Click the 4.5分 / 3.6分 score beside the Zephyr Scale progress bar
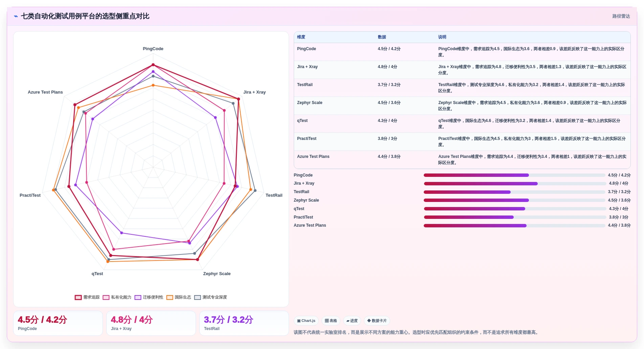 pyautogui.click(x=619, y=200)
